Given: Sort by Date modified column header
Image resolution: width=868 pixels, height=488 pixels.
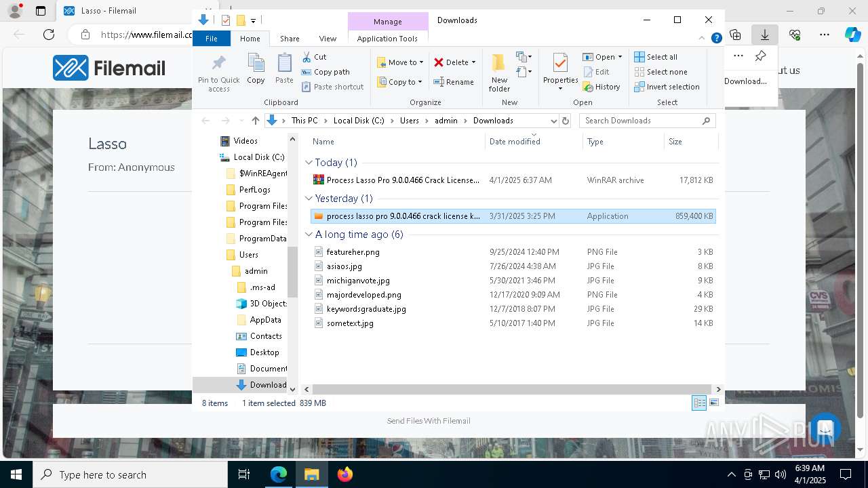Looking at the screenshot, I should coord(534,142).
